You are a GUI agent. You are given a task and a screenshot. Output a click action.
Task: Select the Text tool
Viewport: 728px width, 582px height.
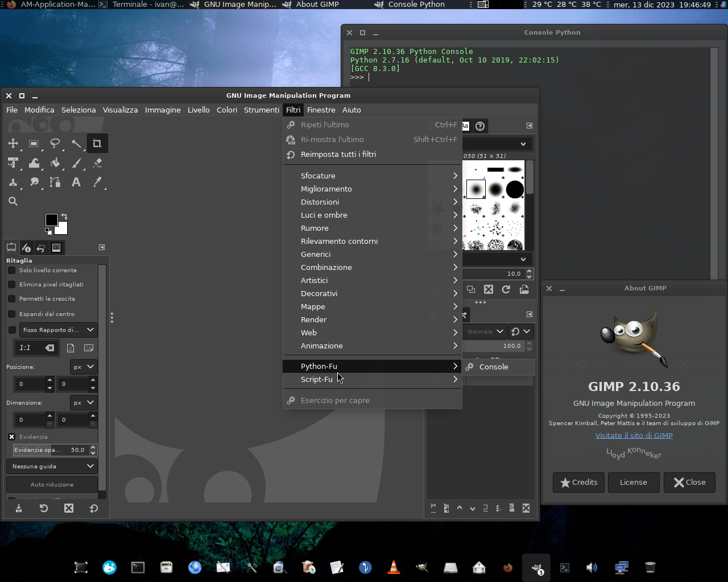click(x=76, y=182)
